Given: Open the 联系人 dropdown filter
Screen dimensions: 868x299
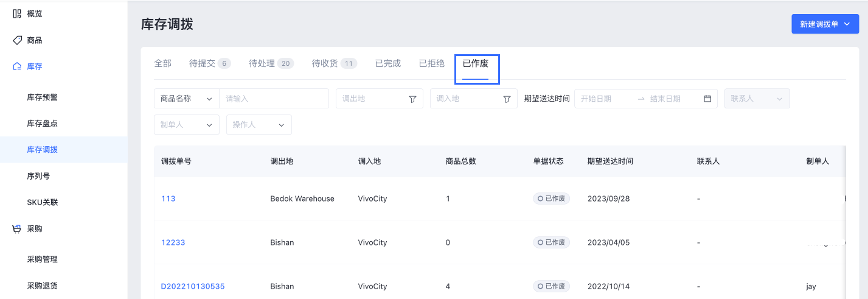Looking at the screenshot, I should coord(757,99).
